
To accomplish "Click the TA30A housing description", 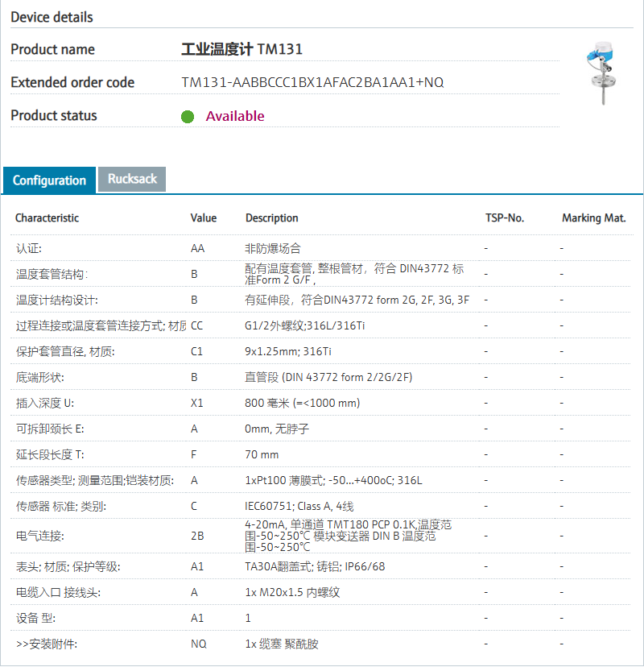I will [315, 566].
